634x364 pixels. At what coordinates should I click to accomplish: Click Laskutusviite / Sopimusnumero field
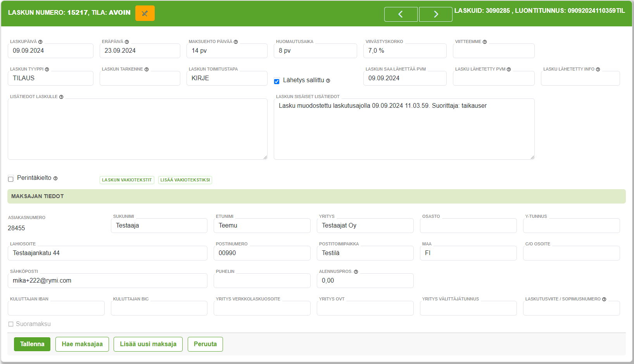572,308
